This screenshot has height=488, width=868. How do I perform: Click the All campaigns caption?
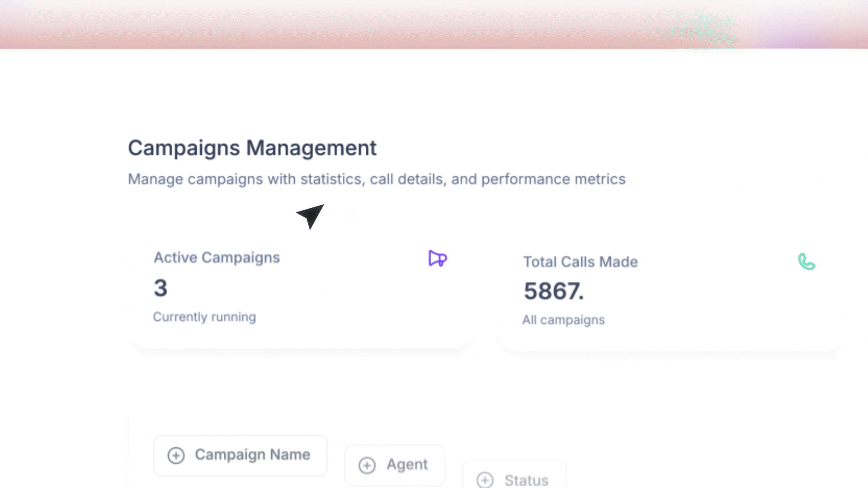563,320
